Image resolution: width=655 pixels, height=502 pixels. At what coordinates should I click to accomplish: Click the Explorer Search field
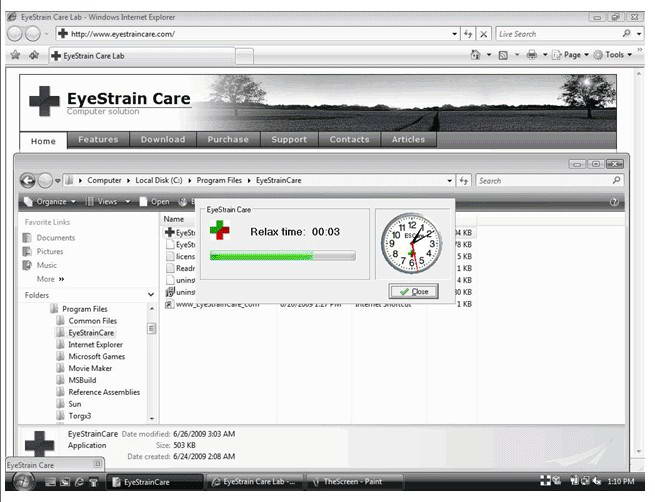click(x=543, y=180)
